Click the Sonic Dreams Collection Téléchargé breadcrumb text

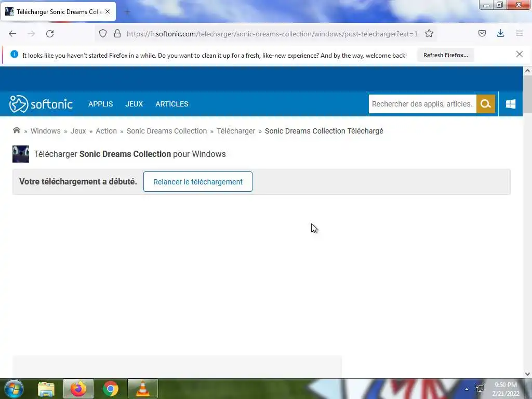tap(324, 131)
